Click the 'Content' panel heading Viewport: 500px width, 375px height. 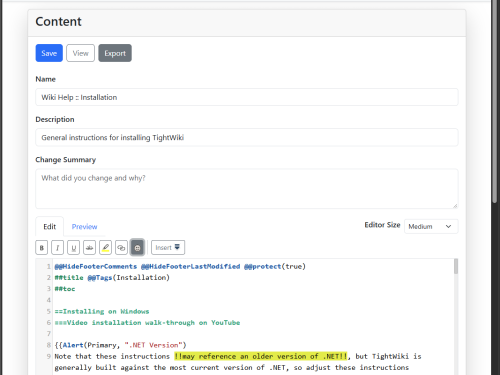click(58, 22)
